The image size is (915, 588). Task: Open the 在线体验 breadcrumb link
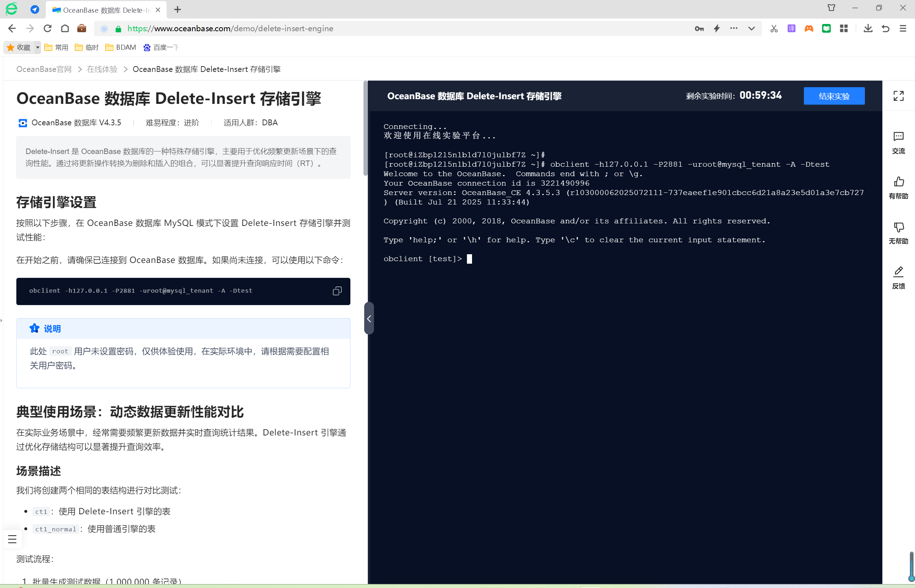pos(102,69)
